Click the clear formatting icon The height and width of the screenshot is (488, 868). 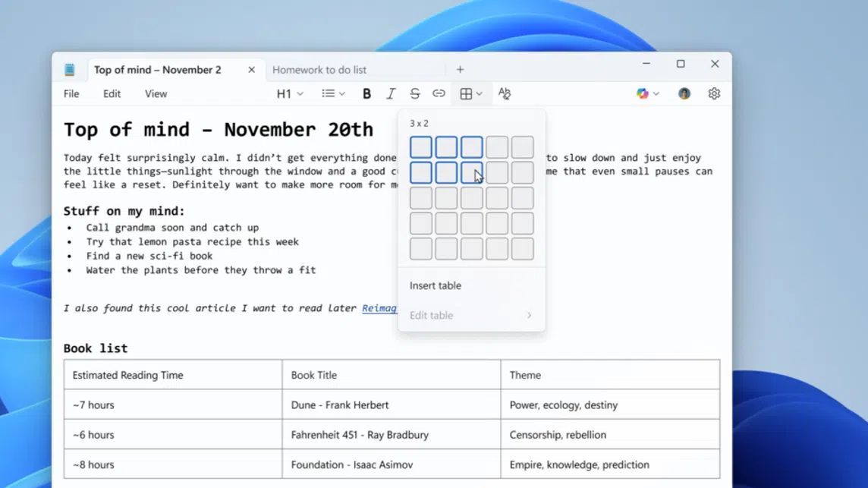click(x=505, y=94)
